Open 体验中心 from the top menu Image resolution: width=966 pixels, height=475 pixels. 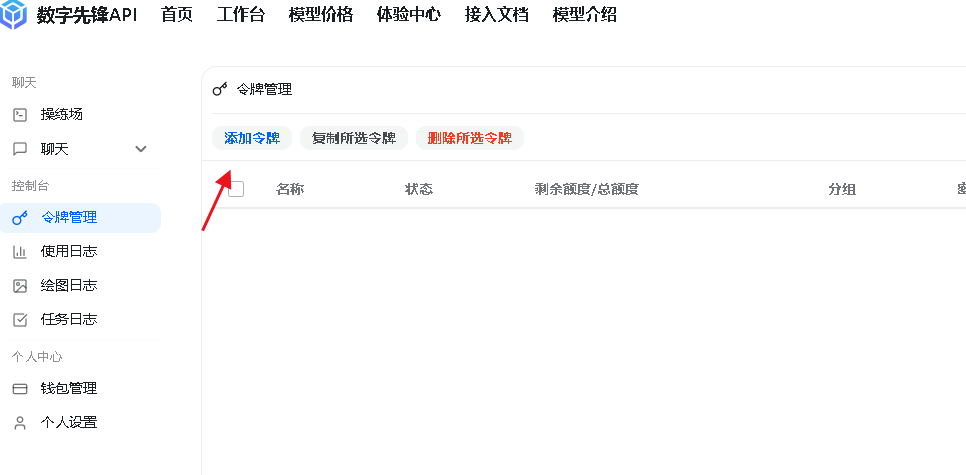click(x=408, y=15)
